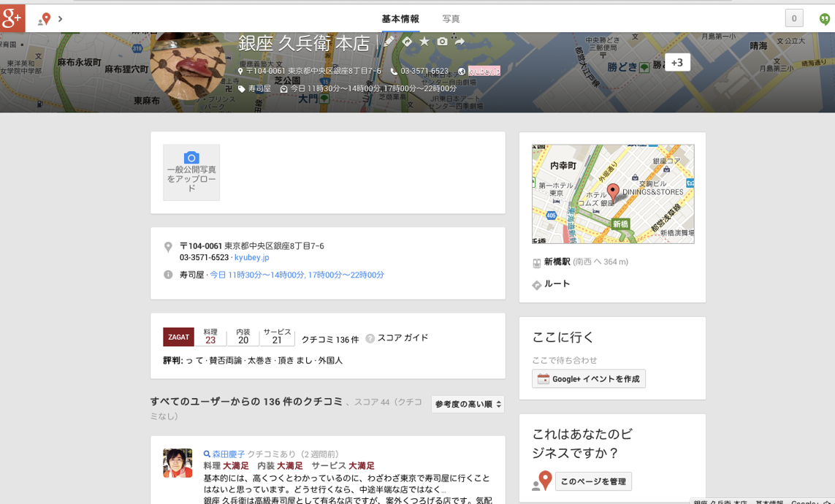Open the kyubey.jp link in info card
The height and width of the screenshot is (504, 835).
coord(252,258)
